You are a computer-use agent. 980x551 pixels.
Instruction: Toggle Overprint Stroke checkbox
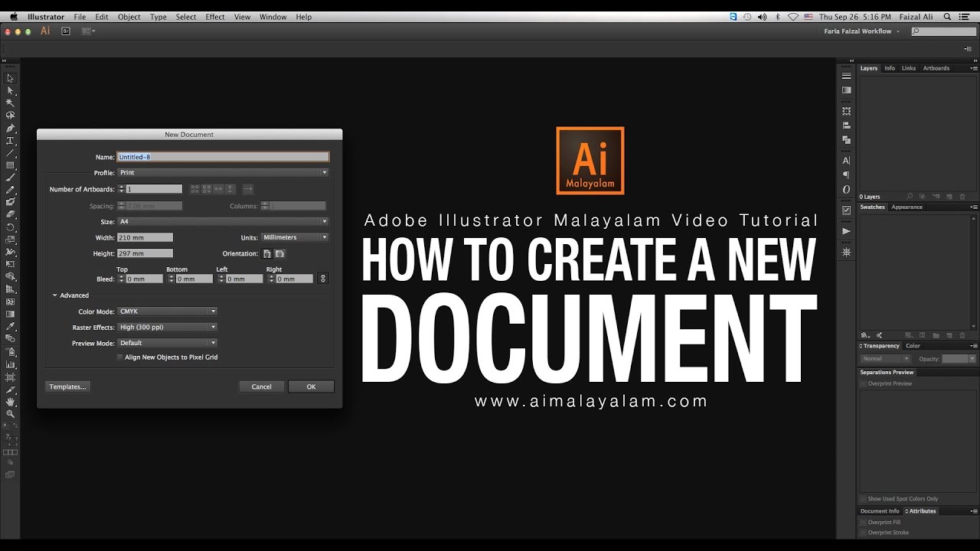click(863, 533)
